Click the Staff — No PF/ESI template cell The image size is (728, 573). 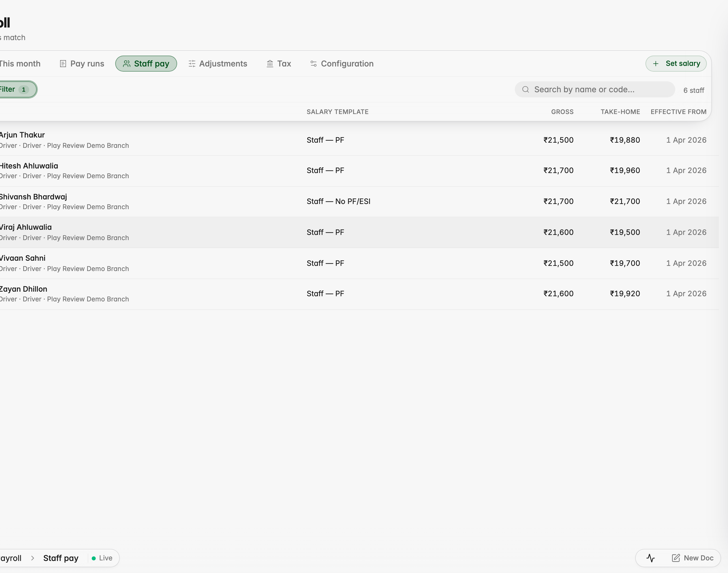[x=338, y=201]
